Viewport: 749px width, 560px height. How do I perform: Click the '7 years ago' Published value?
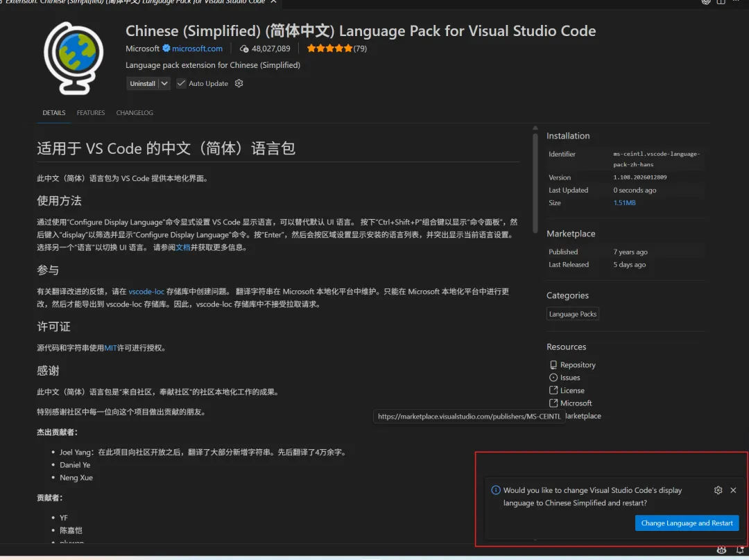630,252
